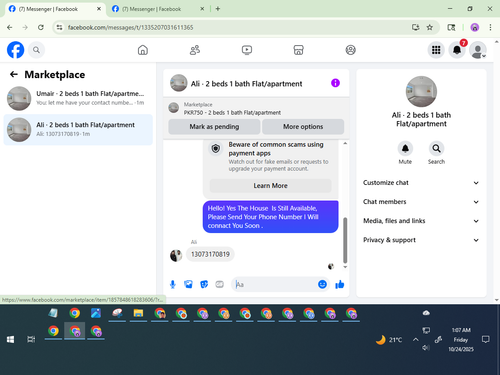500x375 pixels.
Task: Click the taskbar clock showing 1:07 AM
Action: [461, 339]
